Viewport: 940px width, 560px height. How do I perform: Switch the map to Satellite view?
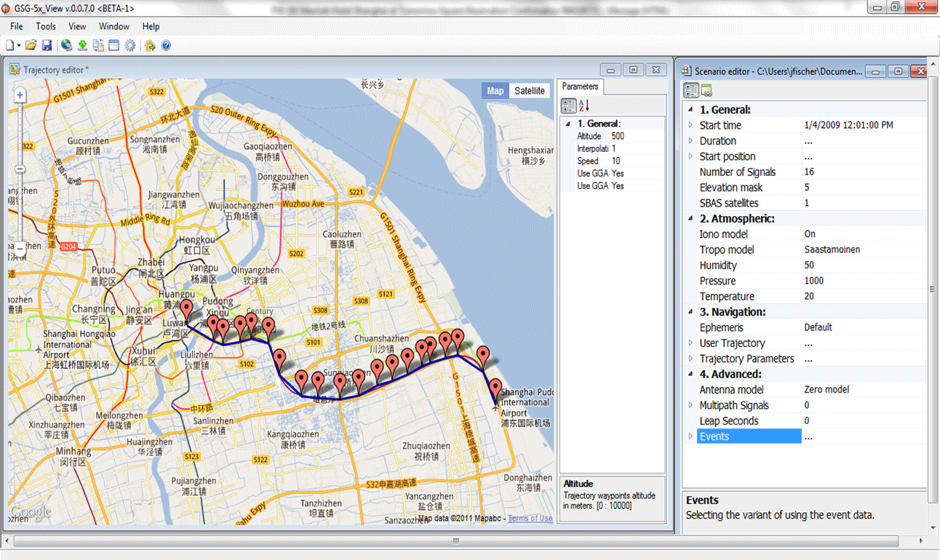click(529, 91)
